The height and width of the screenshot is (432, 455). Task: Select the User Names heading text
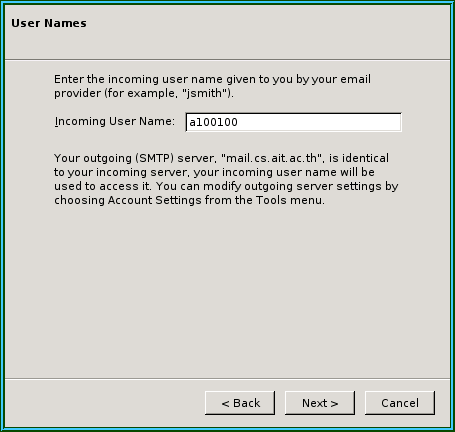coord(49,23)
